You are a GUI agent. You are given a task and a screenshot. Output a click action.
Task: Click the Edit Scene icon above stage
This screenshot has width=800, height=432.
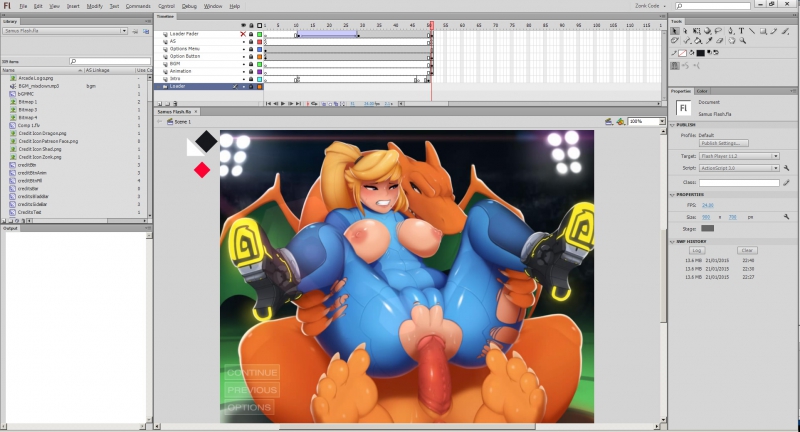click(x=608, y=121)
